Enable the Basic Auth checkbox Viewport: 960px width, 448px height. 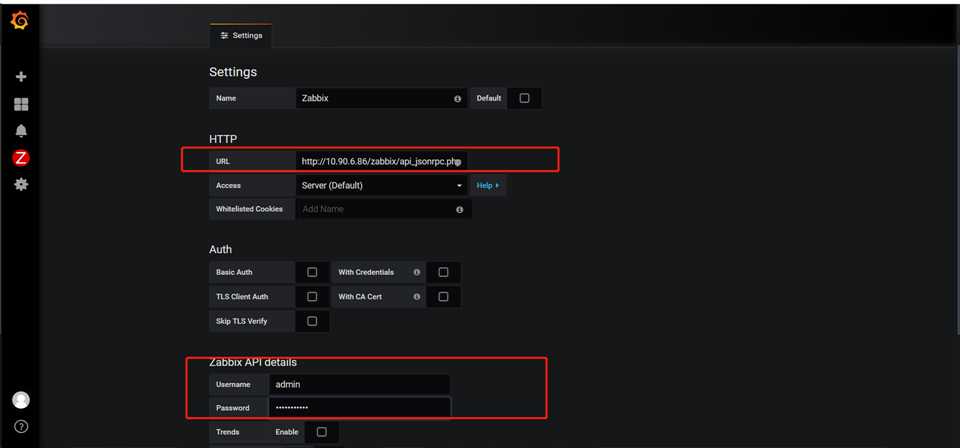point(312,272)
